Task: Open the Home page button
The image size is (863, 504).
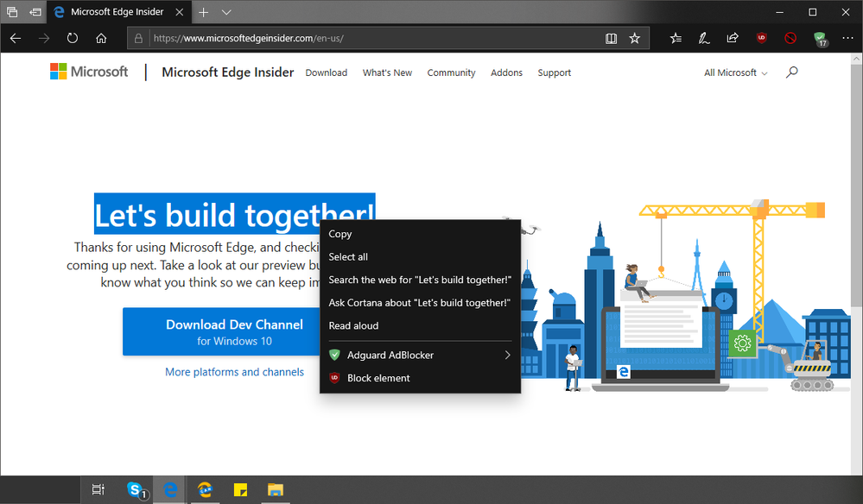Action: tap(101, 38)
